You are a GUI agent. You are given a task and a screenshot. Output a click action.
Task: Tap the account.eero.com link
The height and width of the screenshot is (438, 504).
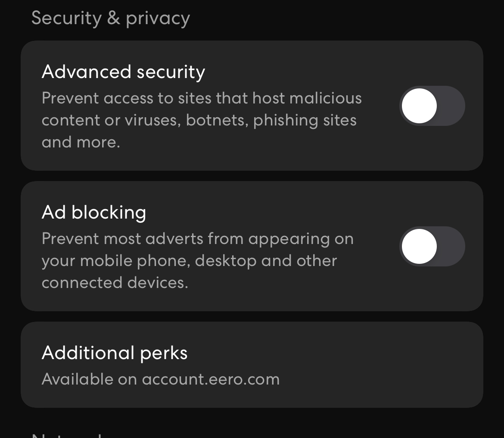coord(211,379)
